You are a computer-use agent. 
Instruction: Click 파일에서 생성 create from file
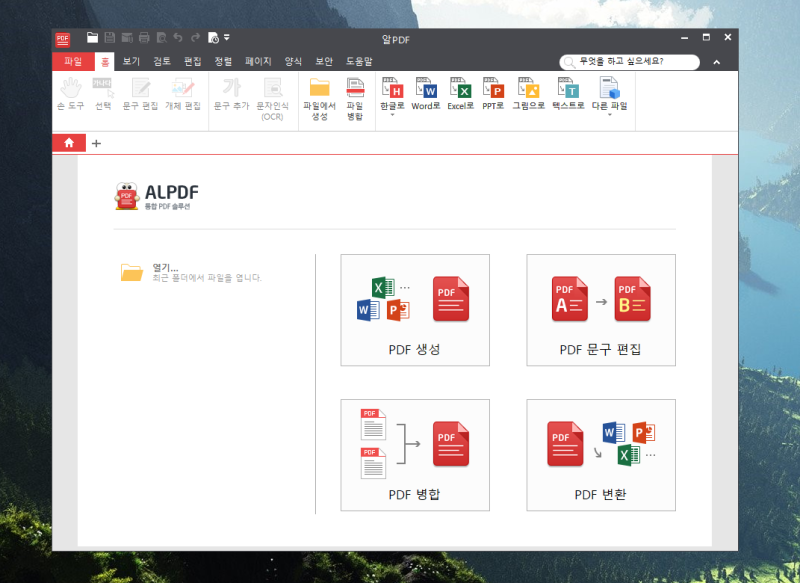pos(319,99)
